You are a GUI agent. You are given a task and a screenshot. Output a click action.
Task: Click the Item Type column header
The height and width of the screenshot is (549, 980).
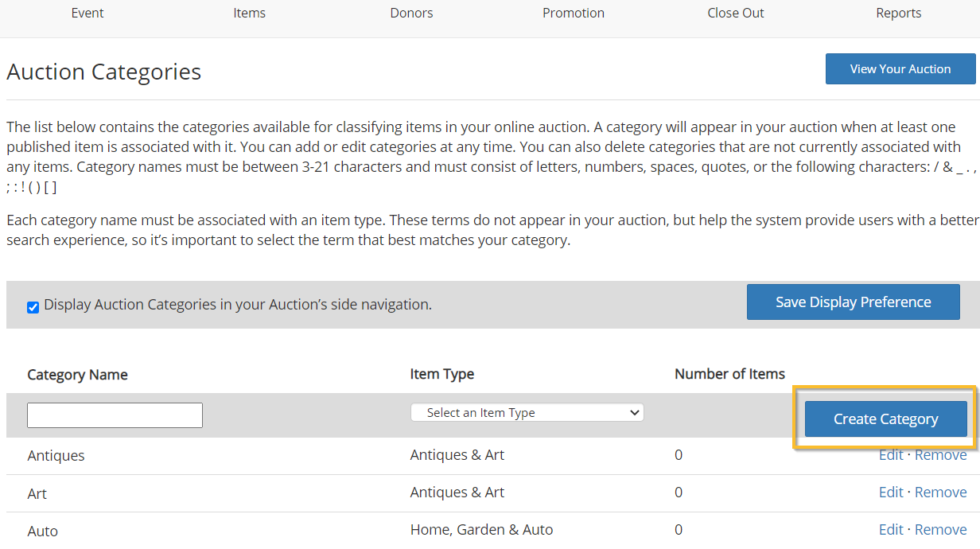pyautogui.click(x=442, y=374)
